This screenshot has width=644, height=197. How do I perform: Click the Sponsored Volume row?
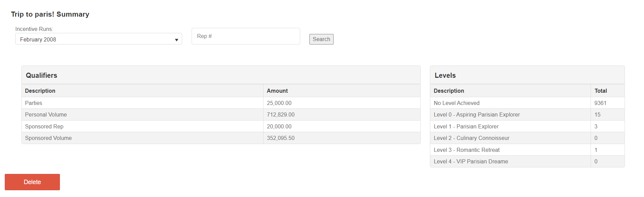point(48,138)
